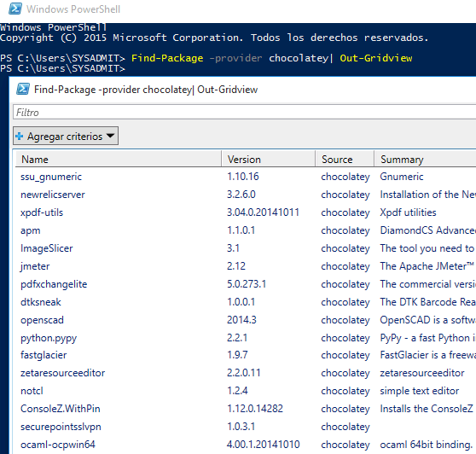Select the notcl package name
The image size is (476, 454).
click(x=32, y=391)
